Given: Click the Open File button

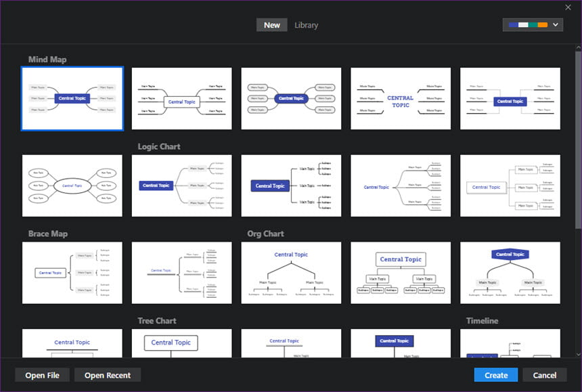Looking at the screenshot, I should pos(43,375).
